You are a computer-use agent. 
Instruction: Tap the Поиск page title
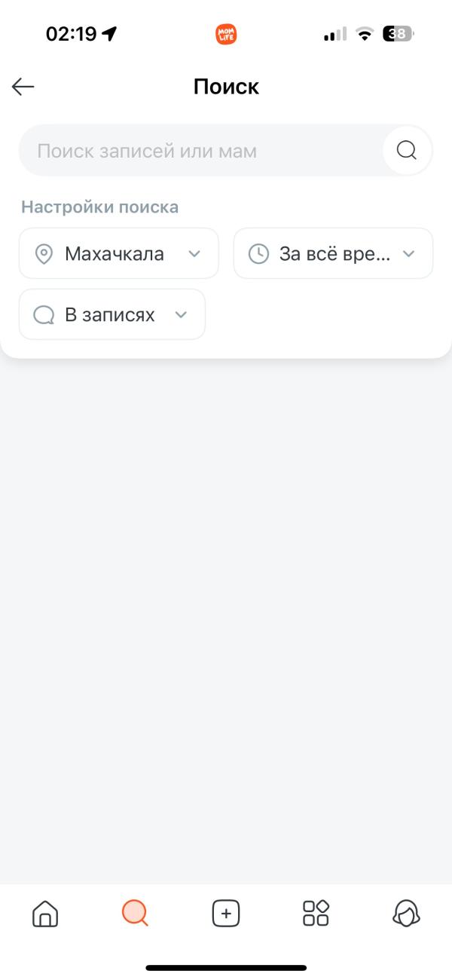point(226,87)
